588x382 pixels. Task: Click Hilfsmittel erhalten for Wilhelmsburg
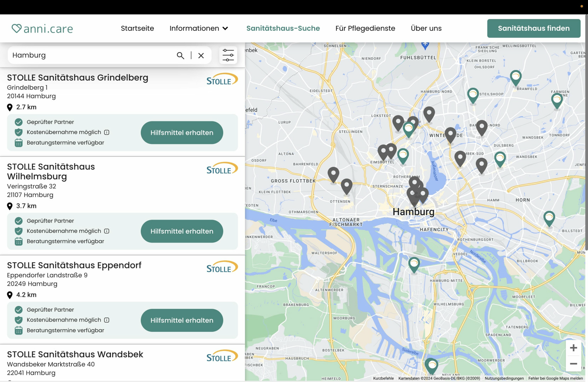point(182,231)
